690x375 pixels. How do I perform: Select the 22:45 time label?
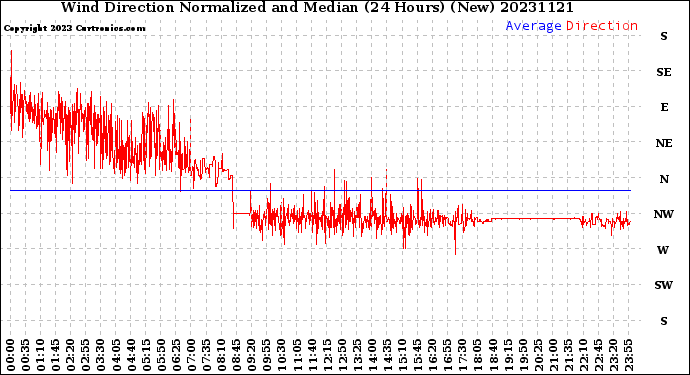coord(599,356)
